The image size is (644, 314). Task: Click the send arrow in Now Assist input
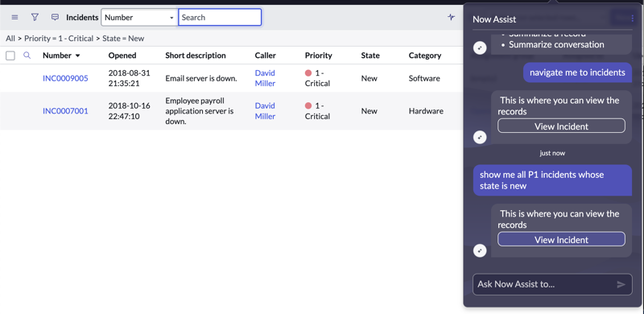621,284
